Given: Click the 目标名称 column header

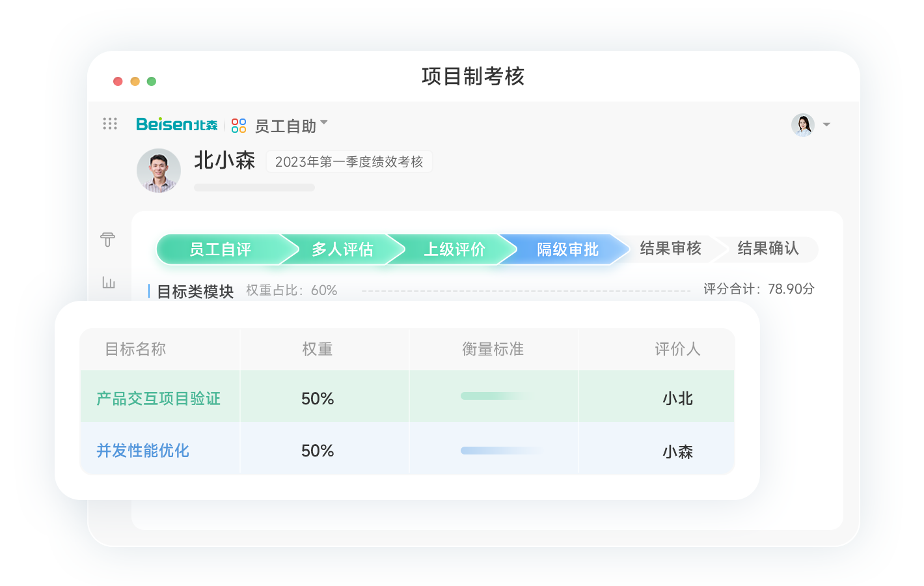Looking at the screenshot, I should [135, 349].
